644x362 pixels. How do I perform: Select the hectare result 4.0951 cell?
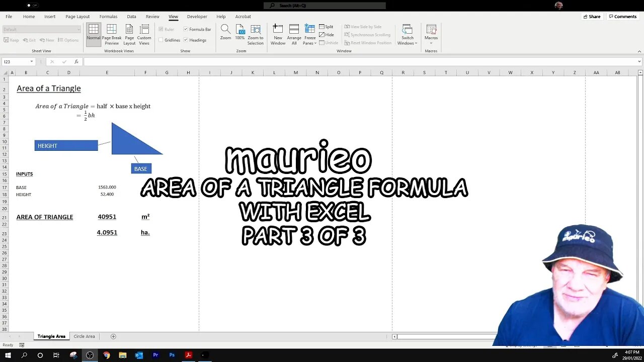107,232
